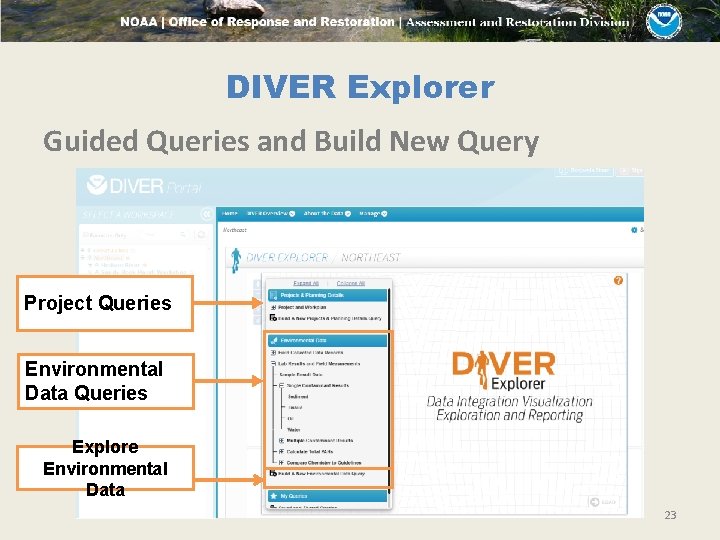The width and height of the screenshot is (720, 540).
Task: Open the Manage menu
Action: 373,214
